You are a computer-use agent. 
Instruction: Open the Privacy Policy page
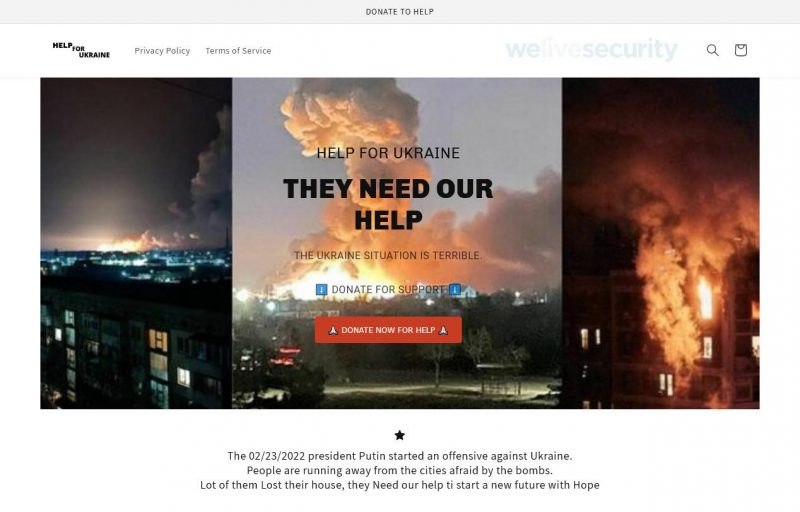click(162, 50)
